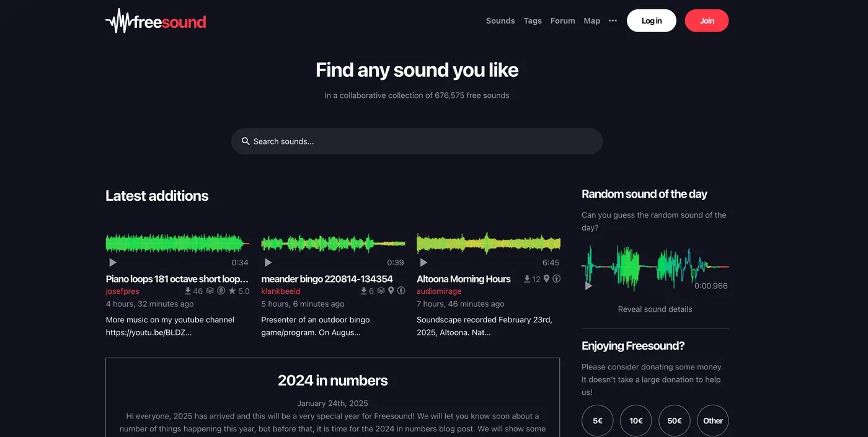Click download icon on Altoona Morning Hours
The image size is (868, 437).
click(527, 279)
